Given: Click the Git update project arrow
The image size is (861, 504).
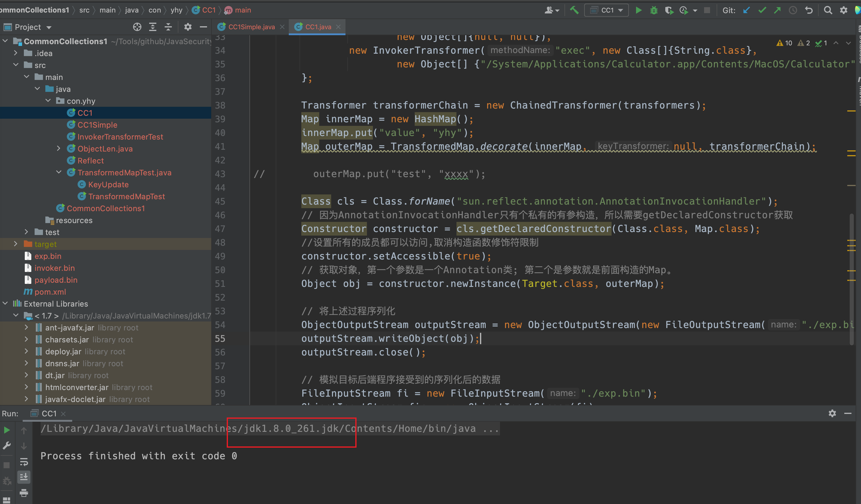Looking at the screenshot, I should pos(746,10).
